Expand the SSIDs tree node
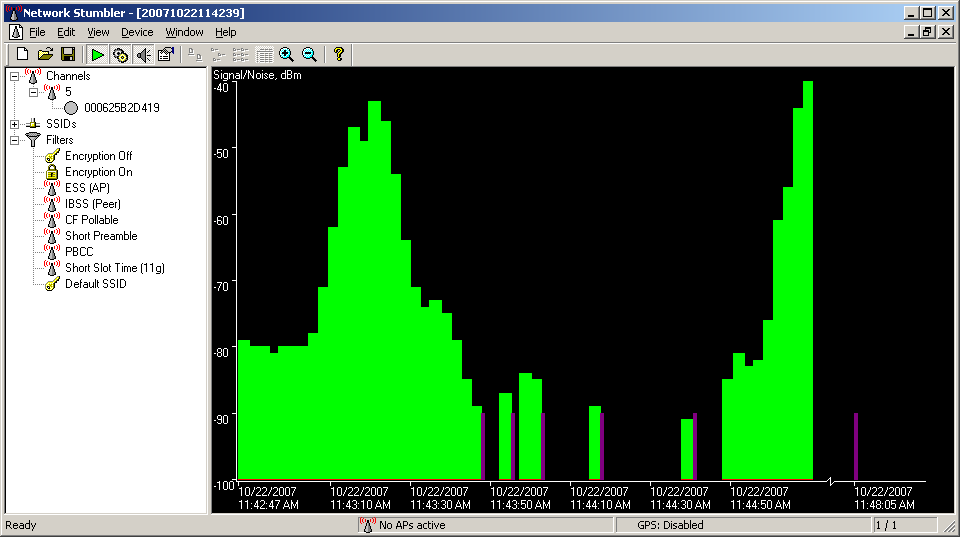The image size is (960, 537). point(14,124)
